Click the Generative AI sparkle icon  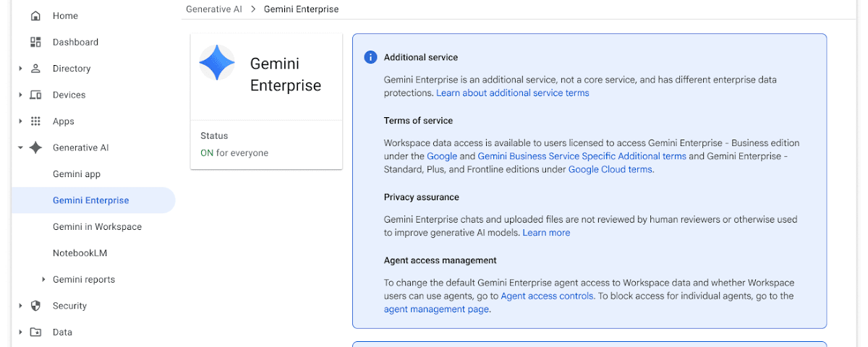(x=35, y=147)
